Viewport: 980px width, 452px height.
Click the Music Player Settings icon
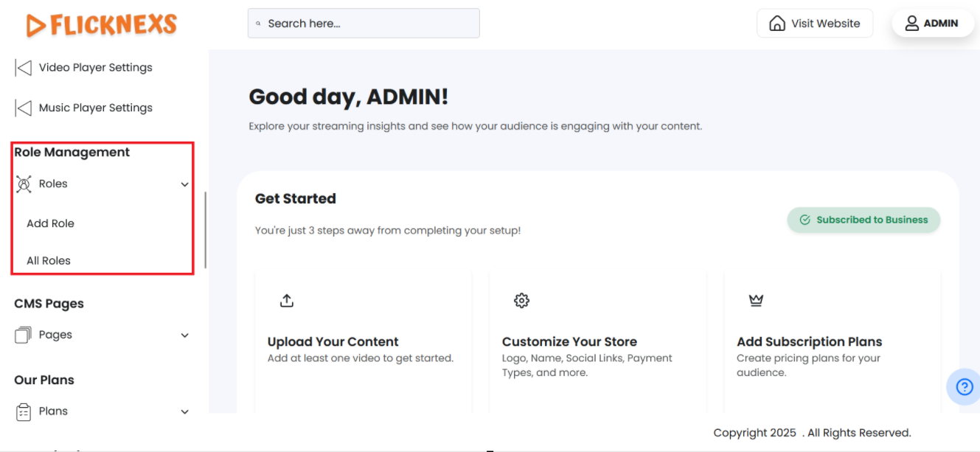coord(24,108)
